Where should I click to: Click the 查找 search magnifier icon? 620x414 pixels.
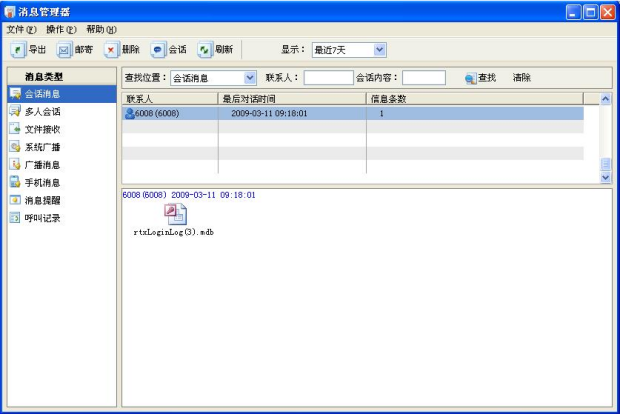click(471, 79)
